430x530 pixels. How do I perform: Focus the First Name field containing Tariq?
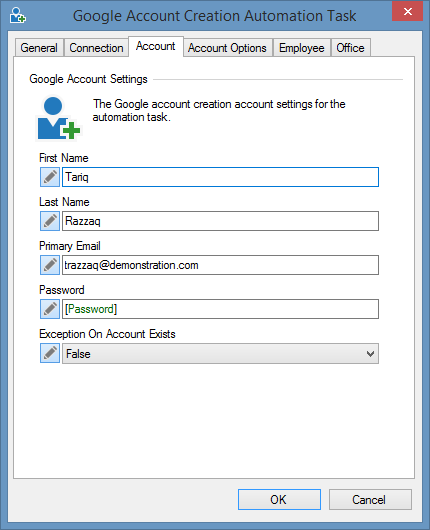coord(220,177)
